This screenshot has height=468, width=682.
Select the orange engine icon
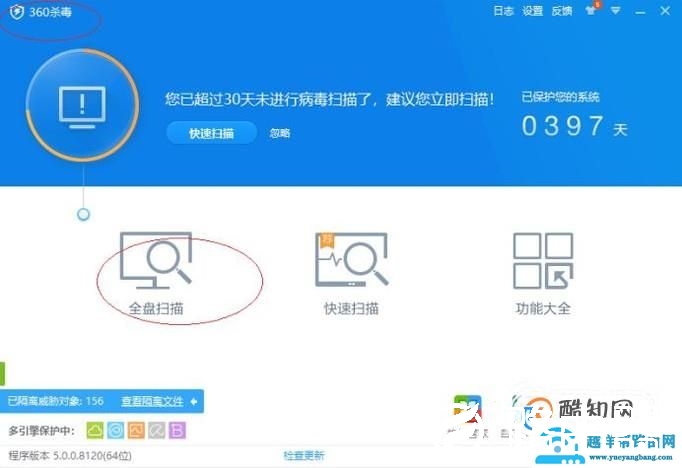pyautogui.click(x=136, y=430)
